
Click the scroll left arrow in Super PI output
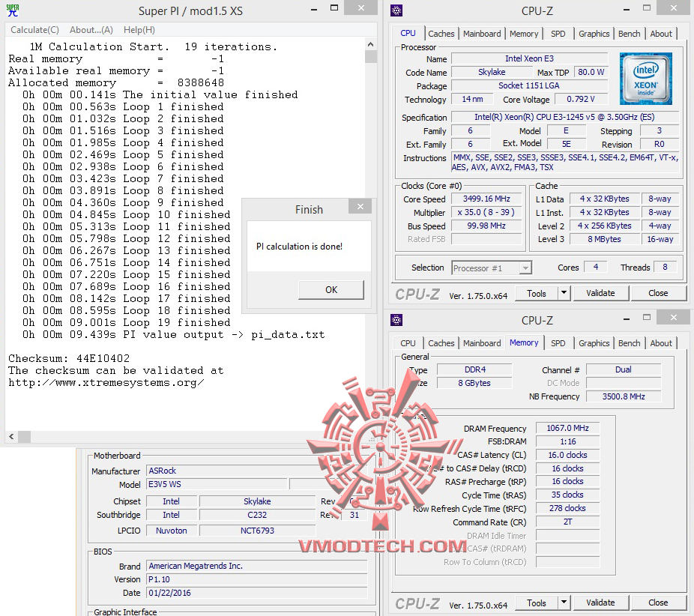pyautogui.click(x=11, y=436)
